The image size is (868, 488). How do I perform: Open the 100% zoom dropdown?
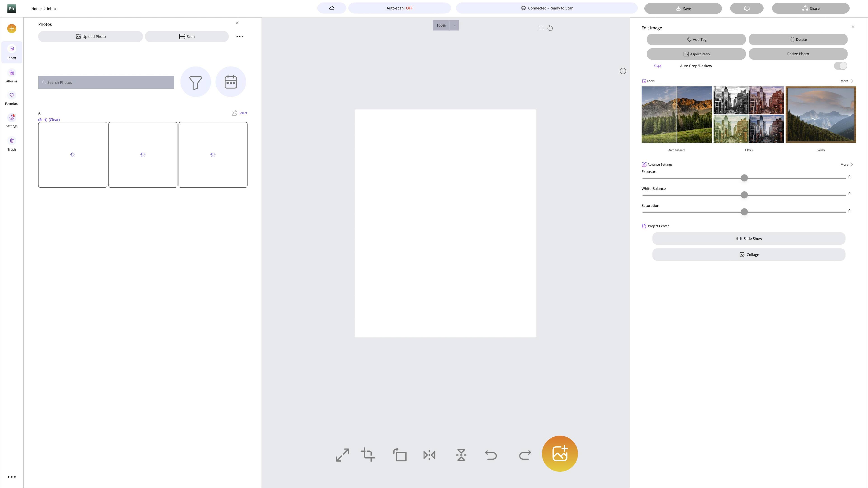pos(454,25)
